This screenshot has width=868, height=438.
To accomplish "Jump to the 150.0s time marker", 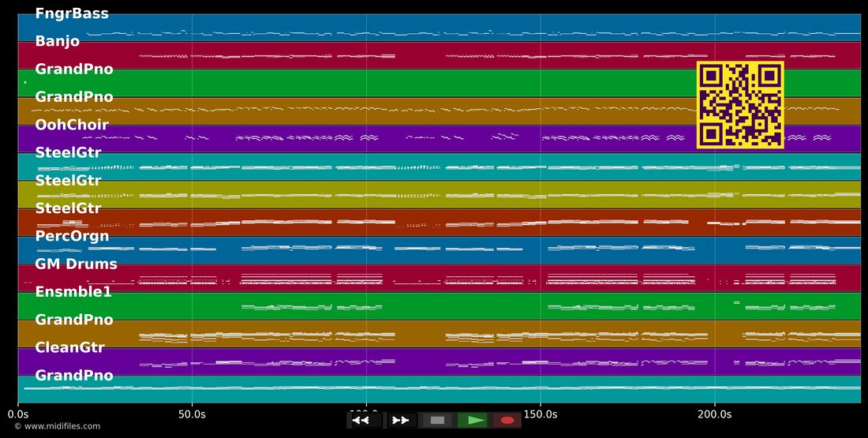I will 541,414.
